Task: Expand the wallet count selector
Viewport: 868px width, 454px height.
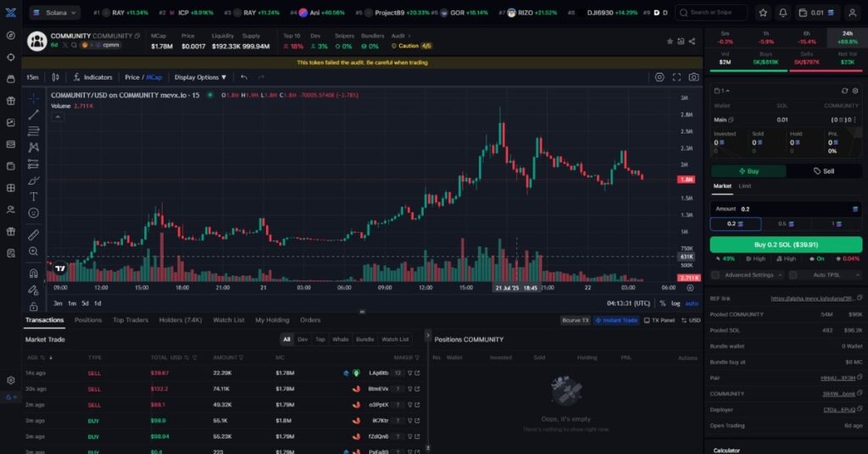Action: click(722, 91)
